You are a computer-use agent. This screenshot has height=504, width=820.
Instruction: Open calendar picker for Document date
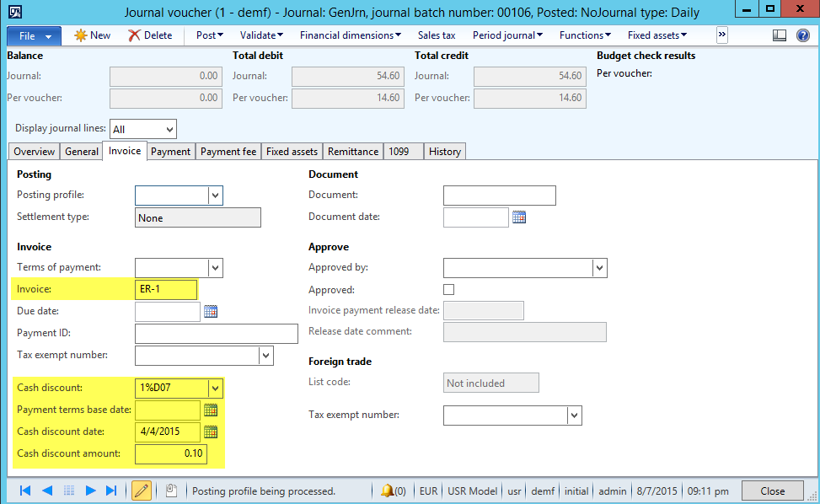click(x=519, y=217)
